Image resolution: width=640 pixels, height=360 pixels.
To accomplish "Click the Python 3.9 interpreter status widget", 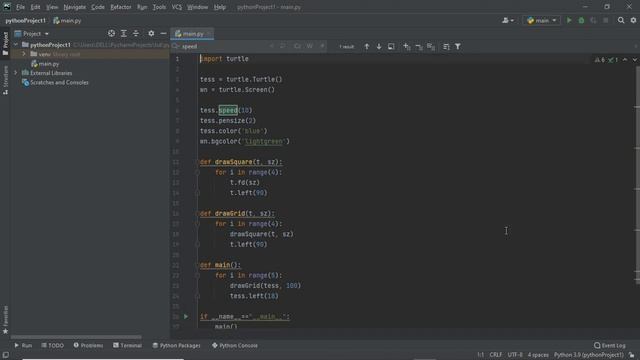I will coord(589,355).
